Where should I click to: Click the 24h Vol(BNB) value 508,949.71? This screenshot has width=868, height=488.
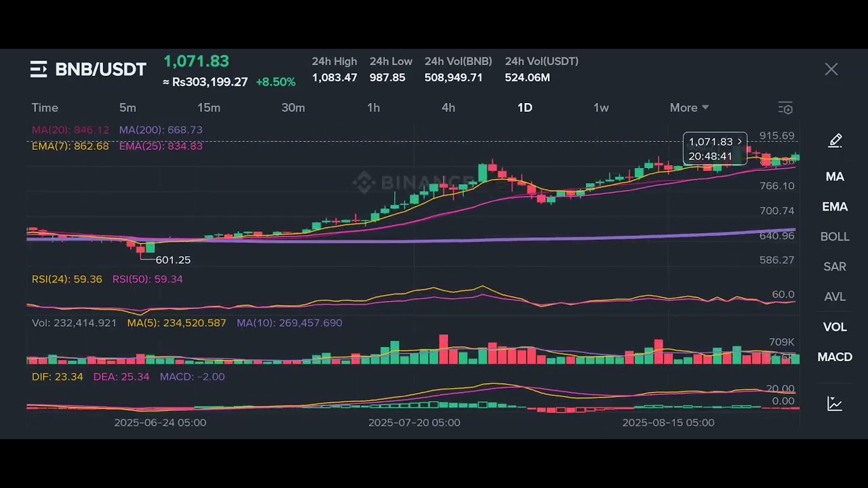coord(454,77)
